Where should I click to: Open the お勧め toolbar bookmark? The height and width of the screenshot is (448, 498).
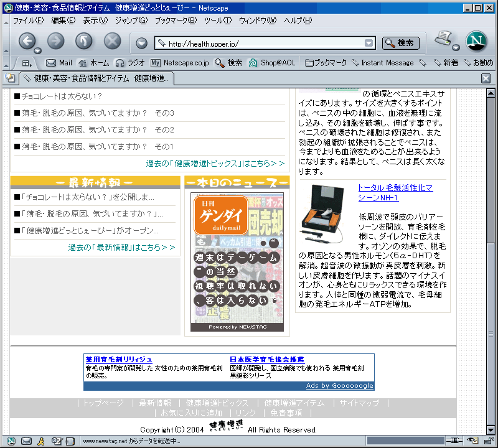click(x=479, y=63)
